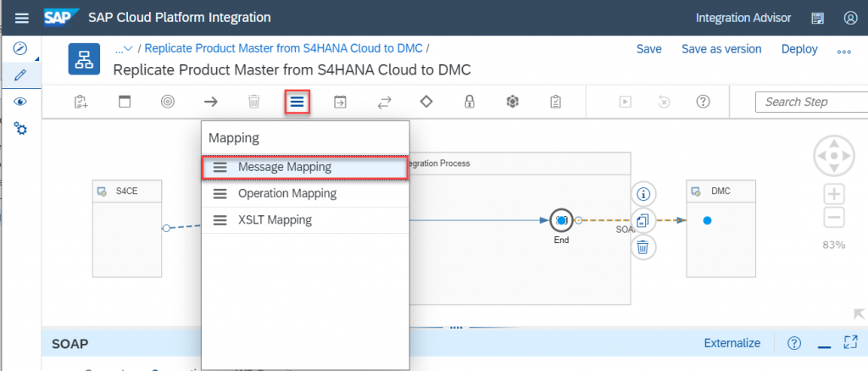The height and width of the screenshot is (371, 868).
Task: Open the Discover compass icon in sidebar
Action: coord(20,48)
